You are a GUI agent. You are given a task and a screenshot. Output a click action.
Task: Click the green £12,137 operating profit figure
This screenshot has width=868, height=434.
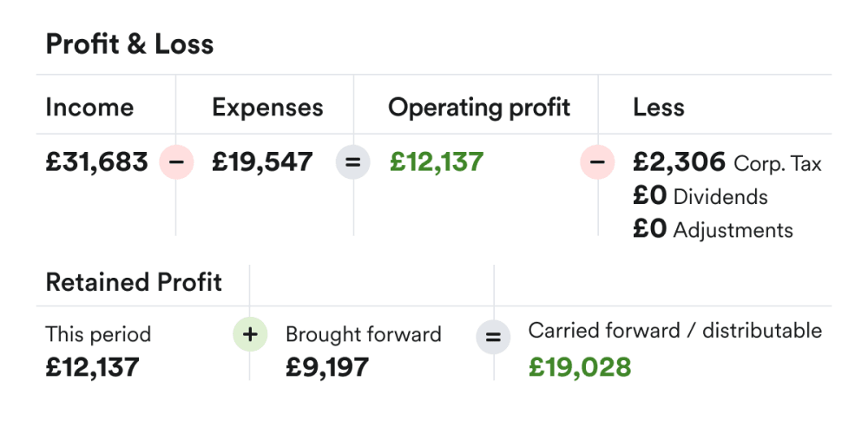click(437, 162)
